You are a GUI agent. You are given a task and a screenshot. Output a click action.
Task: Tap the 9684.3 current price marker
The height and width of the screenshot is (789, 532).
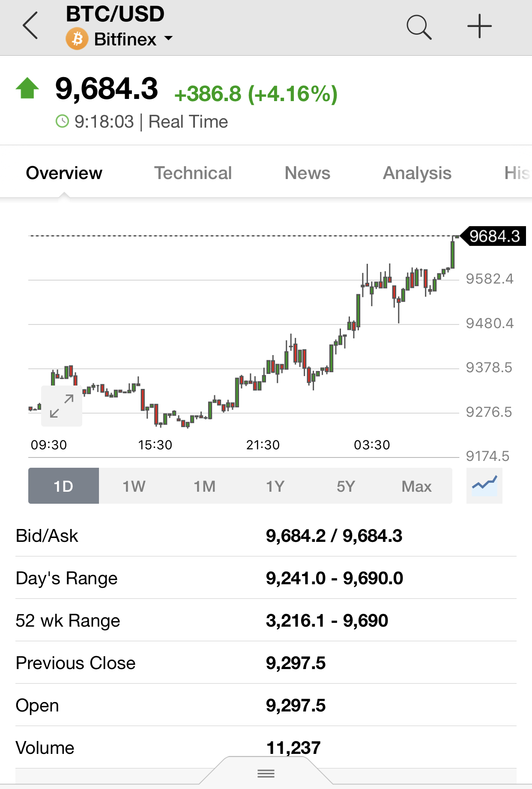[494, 236]
